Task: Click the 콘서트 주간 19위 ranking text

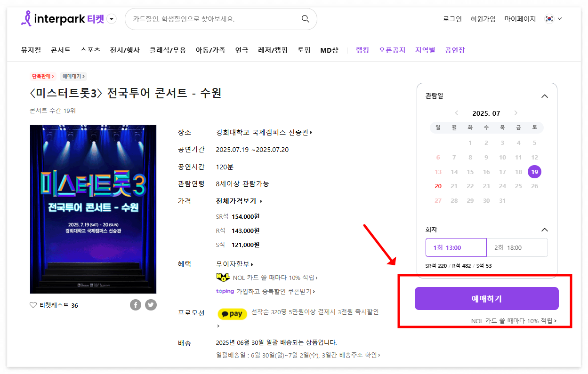Action: (53, 111)
